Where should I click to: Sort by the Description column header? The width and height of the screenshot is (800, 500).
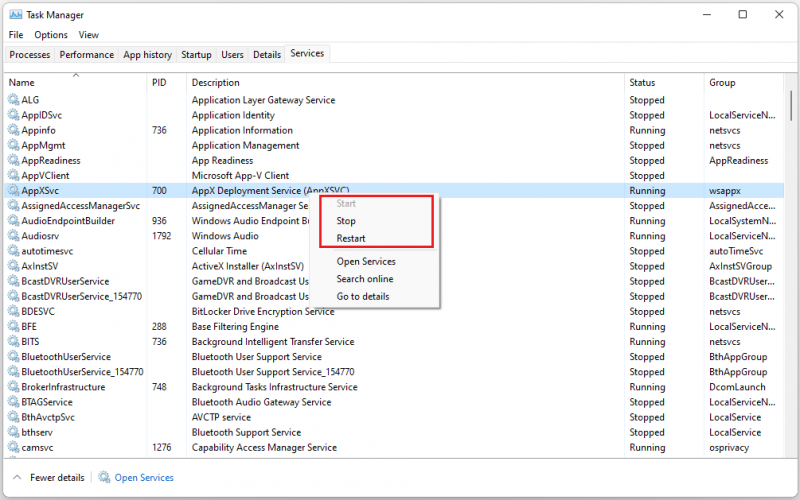pyautogui.click(x=405, y=82)
